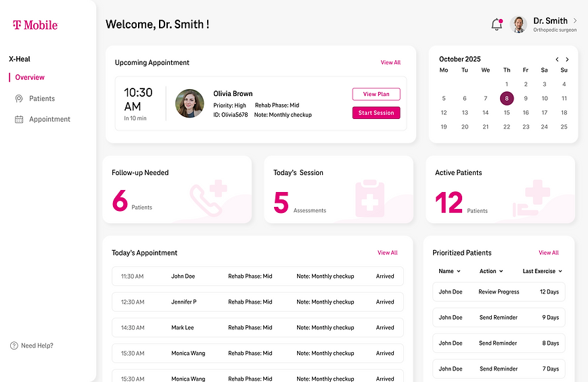
Task: Open the Today's Session card
Action: click(x=338, y=190)
